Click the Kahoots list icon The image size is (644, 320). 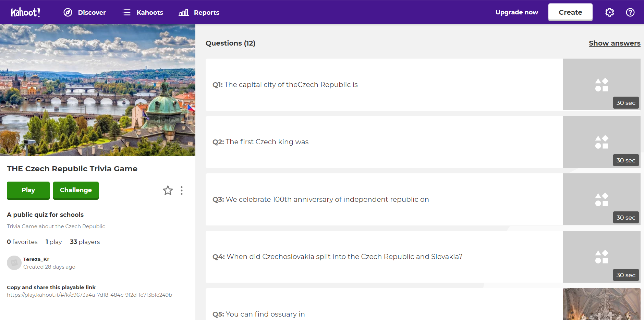tap(126, 12)
